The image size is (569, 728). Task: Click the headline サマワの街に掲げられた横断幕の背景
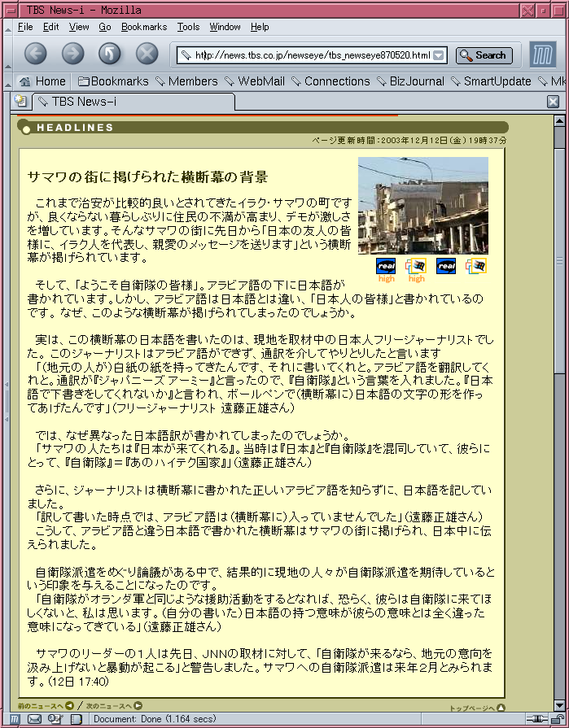147,177
